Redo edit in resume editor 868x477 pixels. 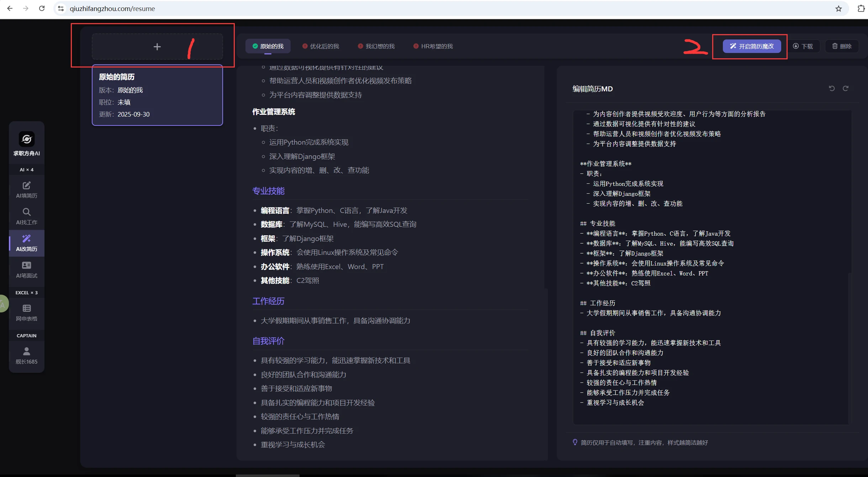tap(846, 89)
